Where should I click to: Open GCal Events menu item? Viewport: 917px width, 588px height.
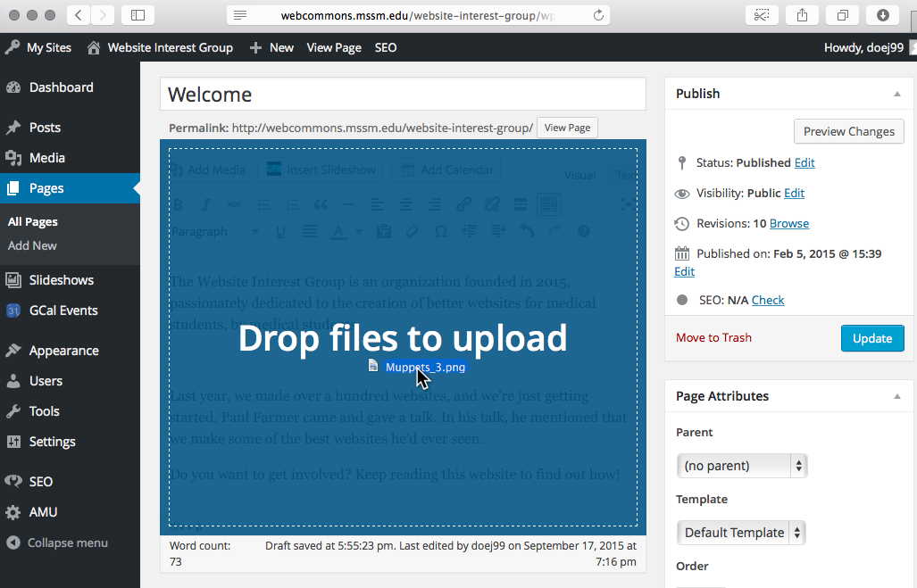point(63,311)
